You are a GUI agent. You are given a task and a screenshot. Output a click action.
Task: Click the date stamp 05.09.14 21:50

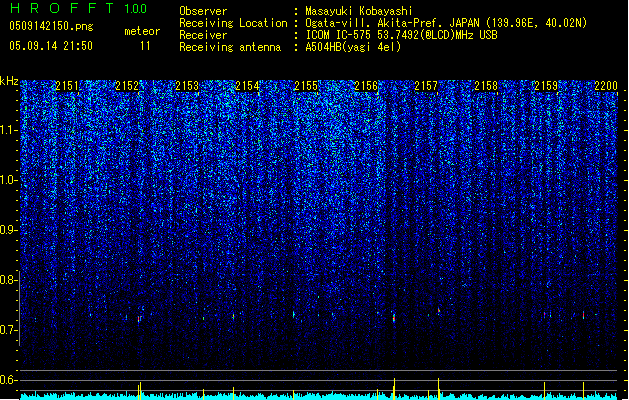(51, 46)
